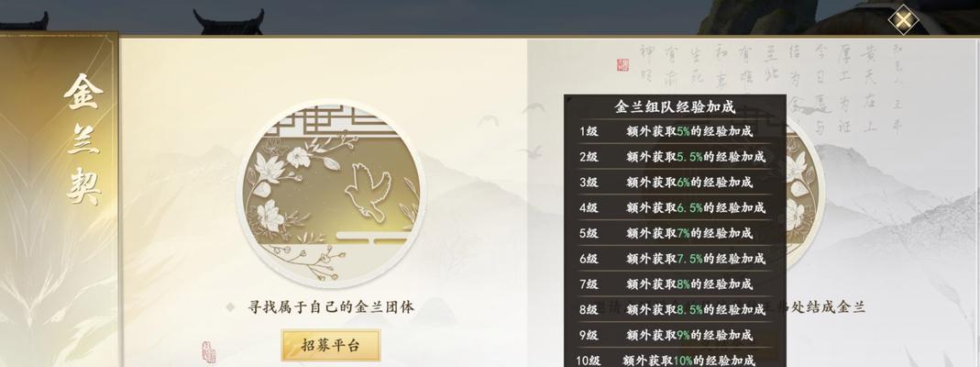Close the 金兰契 panel with the X icon
This screenshot has width=980, height=367.
tap(903, 20)
